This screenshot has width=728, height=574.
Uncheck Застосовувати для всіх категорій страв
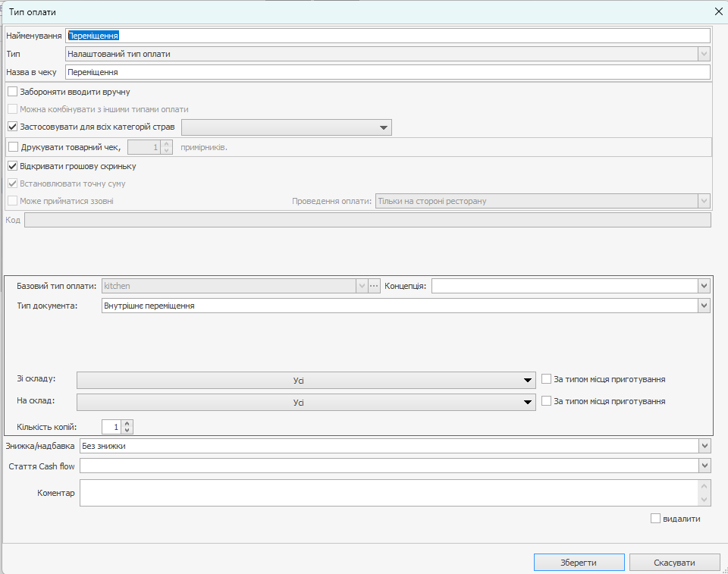tap(13, 127)
